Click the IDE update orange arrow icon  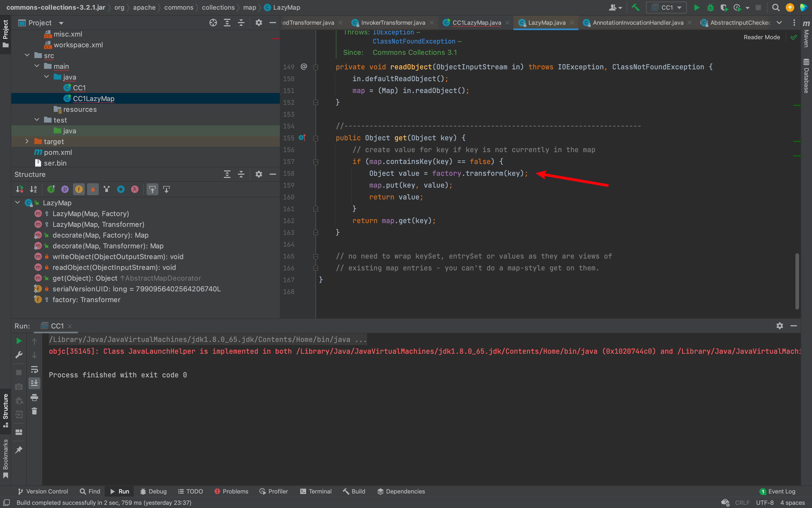(x=790, y=8)
